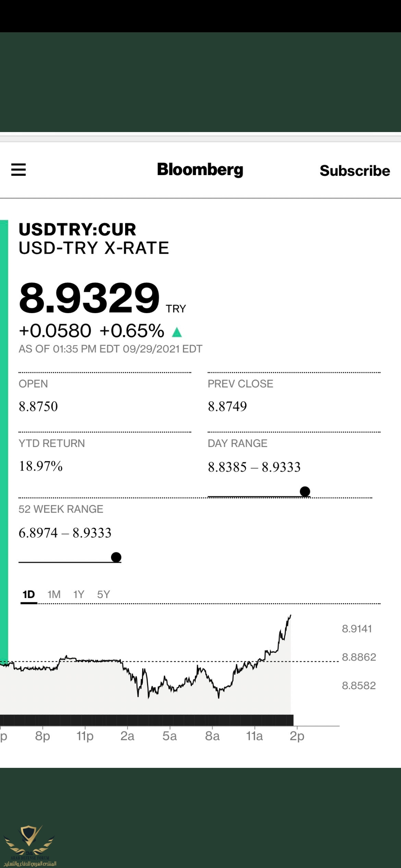Select the 1D chart tab

(29, 595)
